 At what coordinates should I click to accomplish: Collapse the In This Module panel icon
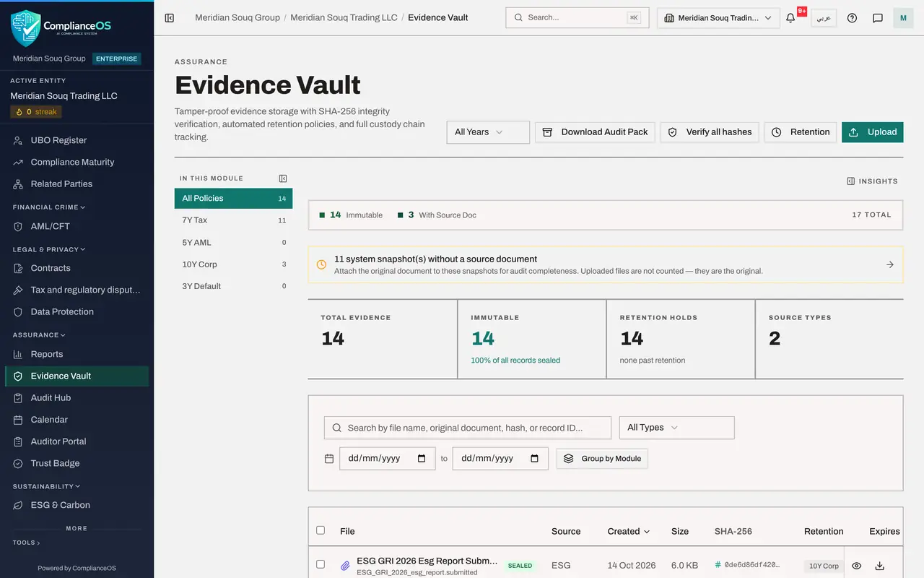click(x=283, y=178)
